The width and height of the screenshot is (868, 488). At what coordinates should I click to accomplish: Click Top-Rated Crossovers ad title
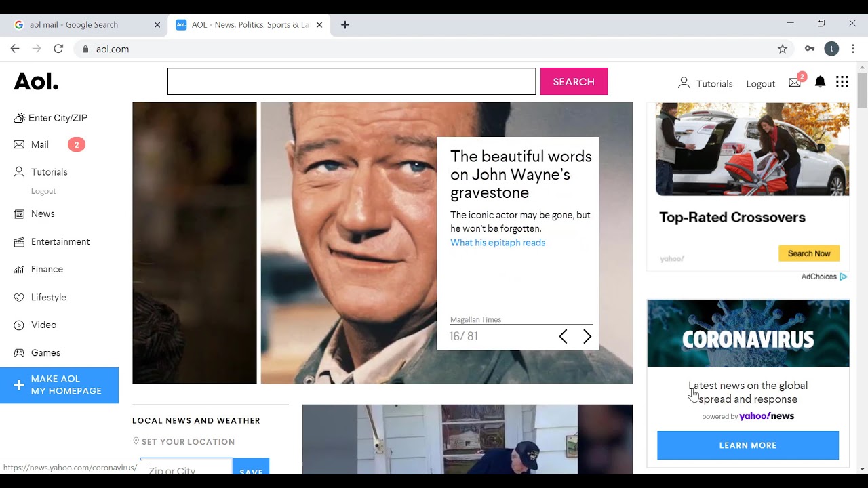click(x=732, y=218)
